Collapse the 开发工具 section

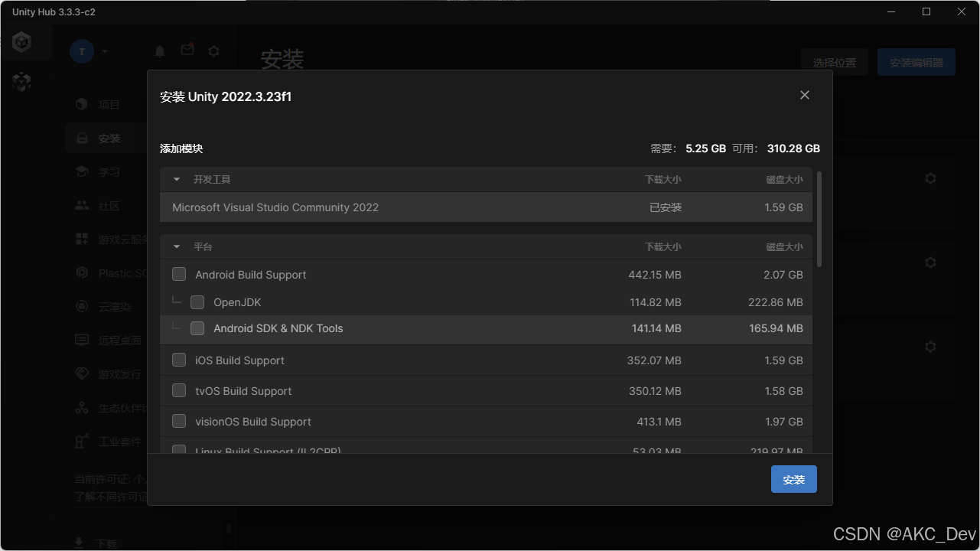(x=177, y=179)
